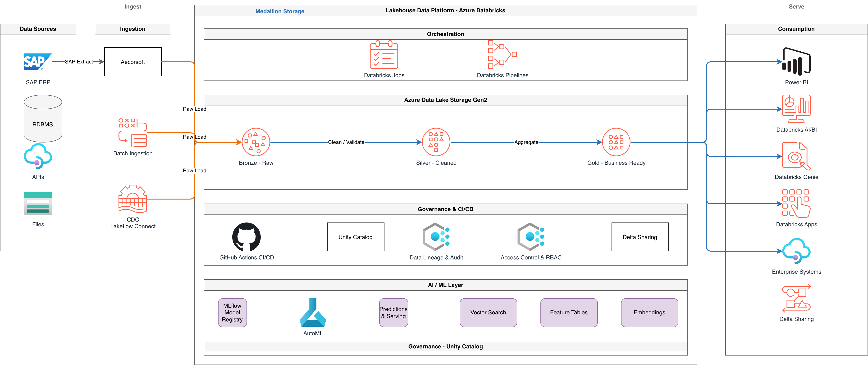Select the Governance - Unity Catalog header
The width and height of the screenshot is (868, 365).
click(445, 347)
